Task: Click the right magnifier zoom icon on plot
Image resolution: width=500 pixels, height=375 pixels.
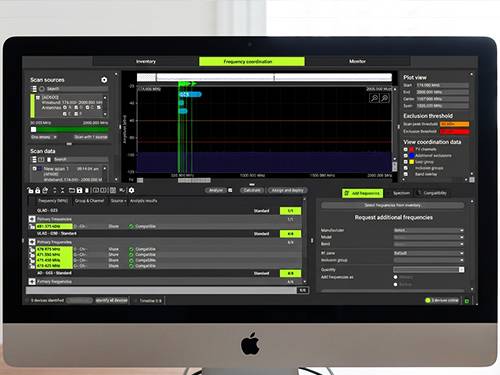Action: (x=385, y=98)
